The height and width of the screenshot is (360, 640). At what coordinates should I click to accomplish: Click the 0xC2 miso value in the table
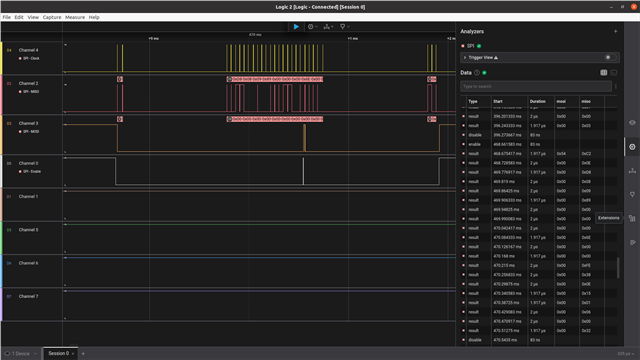[586, 153]
